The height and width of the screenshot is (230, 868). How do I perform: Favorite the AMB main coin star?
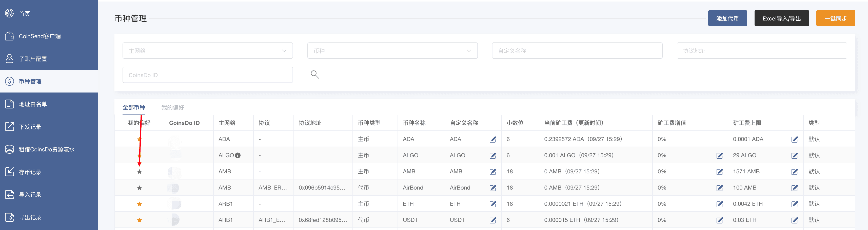(139, 172)
